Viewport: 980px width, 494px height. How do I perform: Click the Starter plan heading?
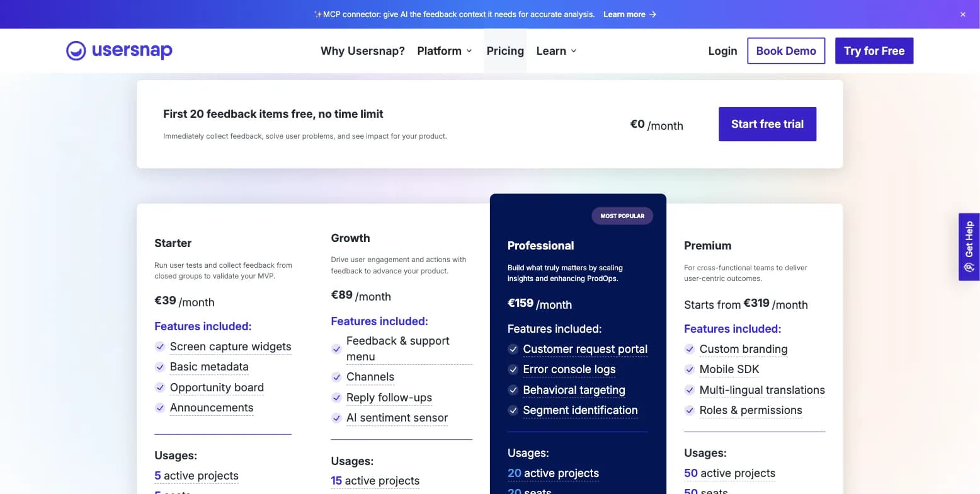pyautogui.click(x=173, y=243)
